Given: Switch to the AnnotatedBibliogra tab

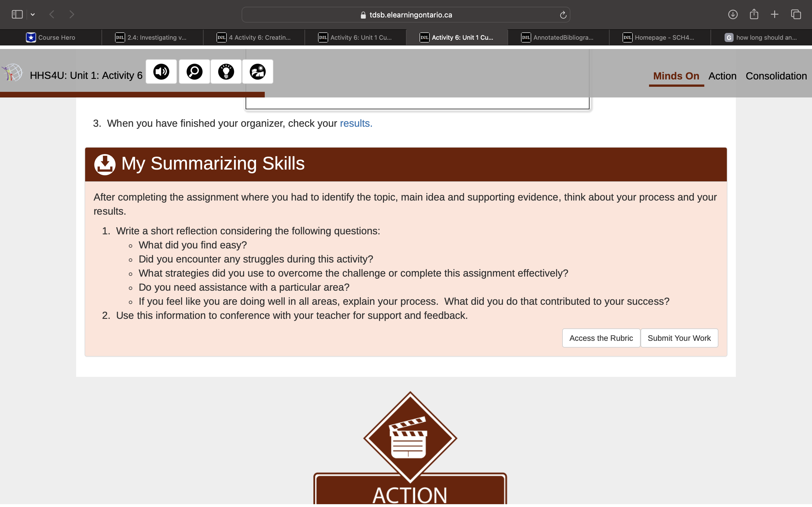Looking at the screenshot, I should (x=559, y=37).
